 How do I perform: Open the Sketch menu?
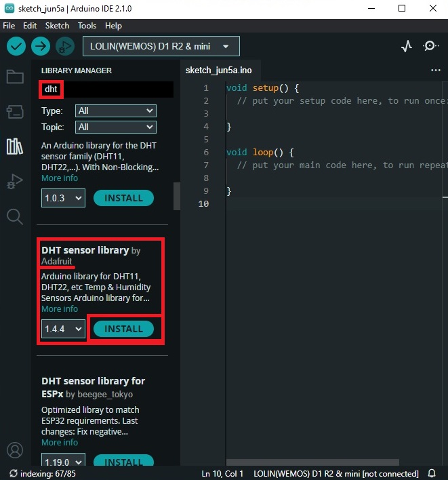pyautogui.click(x=57, y=25)
